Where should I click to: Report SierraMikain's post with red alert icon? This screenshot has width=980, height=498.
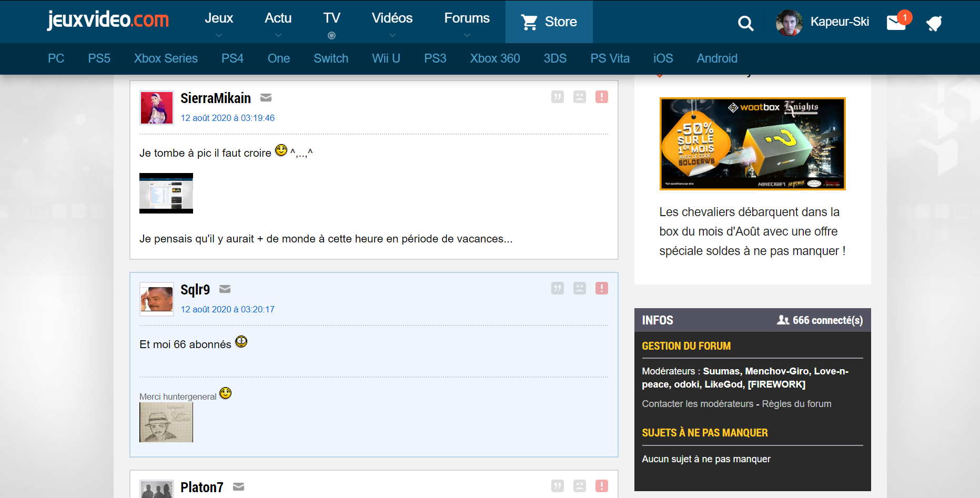click(601, 97)
